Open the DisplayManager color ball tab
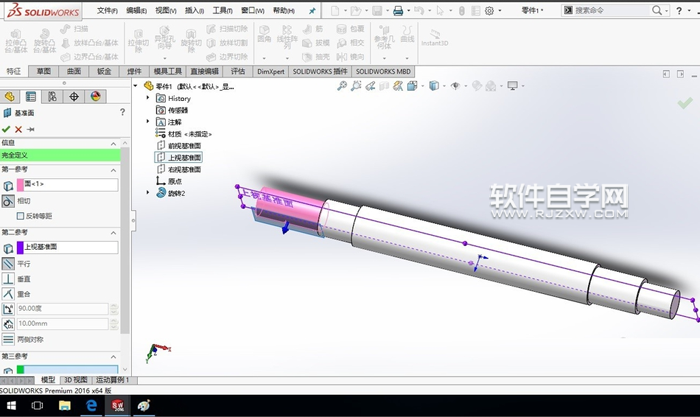 (x=96, y=96)
